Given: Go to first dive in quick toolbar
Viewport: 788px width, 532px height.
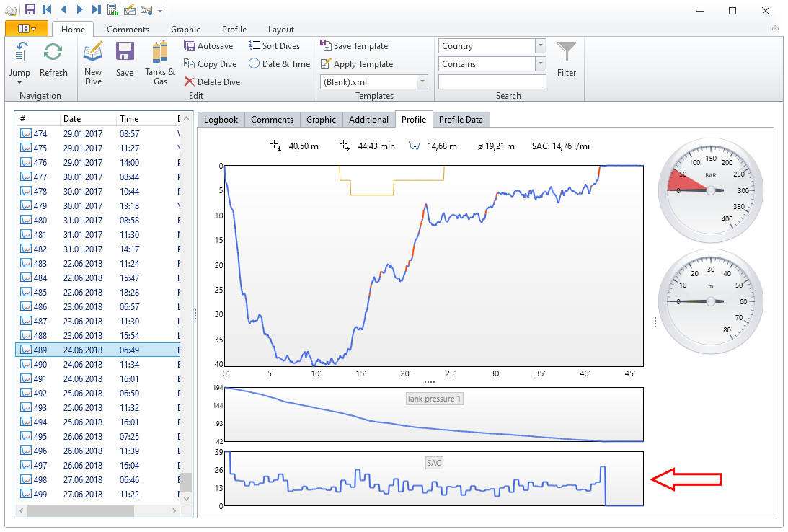Looking at the screenshot, I should click(x=47, y=9).
